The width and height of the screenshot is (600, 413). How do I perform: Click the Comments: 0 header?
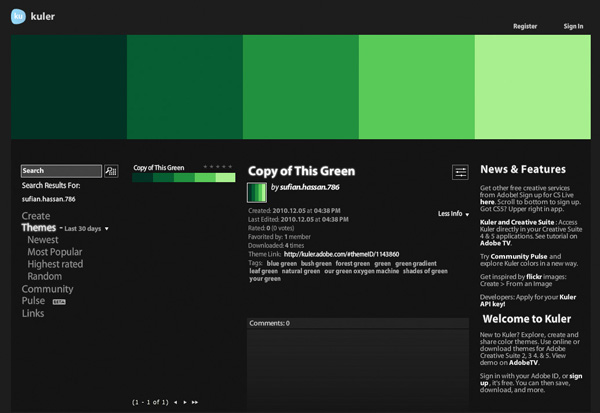pyautogui.click(x=358, y=323)
